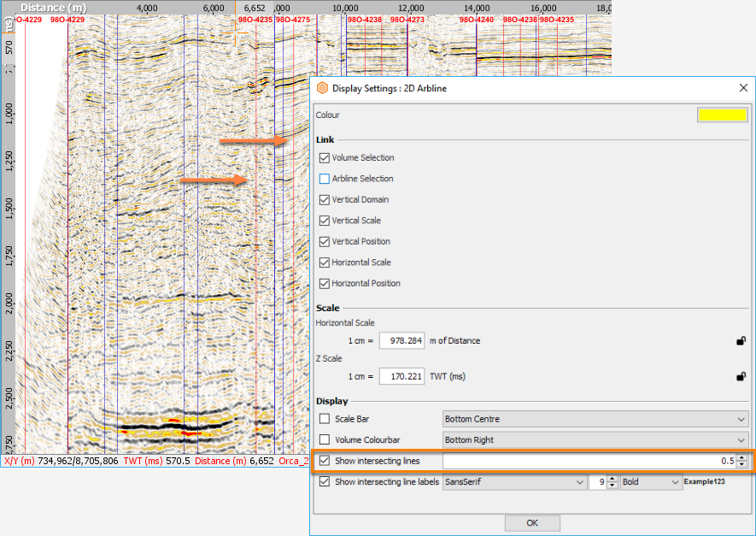This screenshot has width=756, height=536.
Task: Toggle the Vertical Scale checkbox
Action: pyautogui.click(x=325, y=221)
